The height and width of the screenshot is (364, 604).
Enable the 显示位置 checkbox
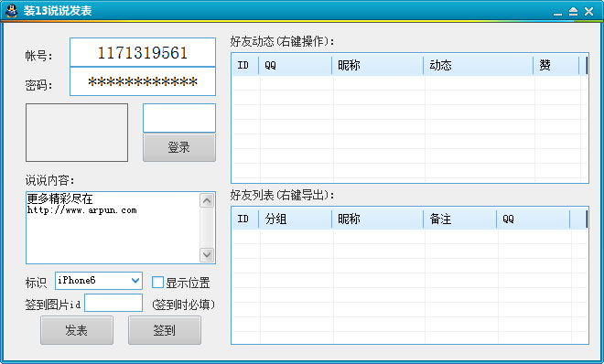coord(157,282)
